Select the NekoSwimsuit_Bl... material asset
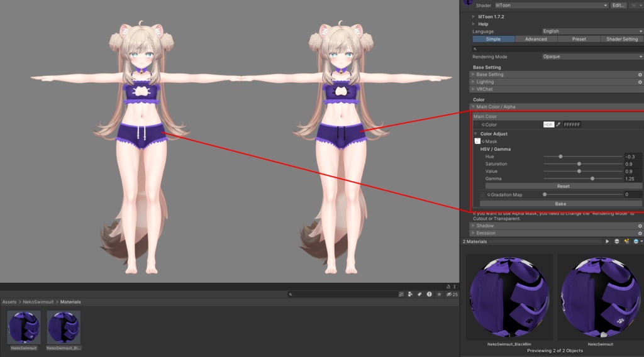644x357 pixels. tap(64, 331)
